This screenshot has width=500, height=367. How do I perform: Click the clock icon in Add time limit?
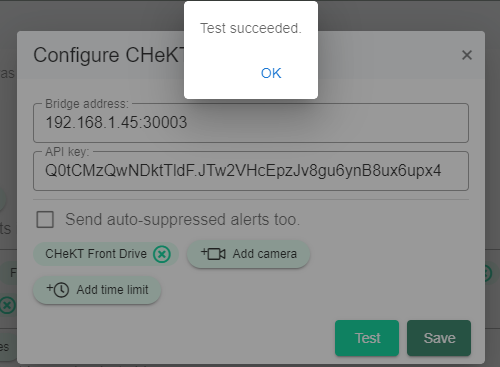(x=58, y=289)
